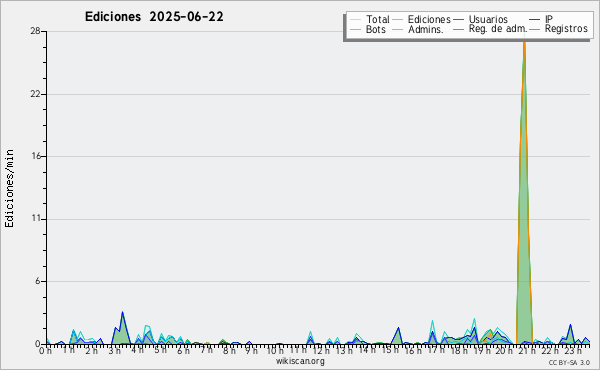Click the x-axis label 1 h

tap(68, 350)
